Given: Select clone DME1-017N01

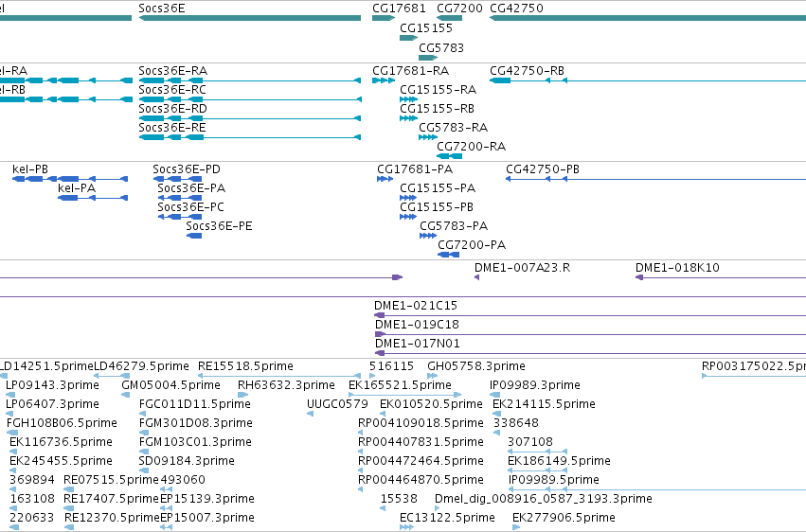Looking at the screenshot, I should (x=418, y=344).
